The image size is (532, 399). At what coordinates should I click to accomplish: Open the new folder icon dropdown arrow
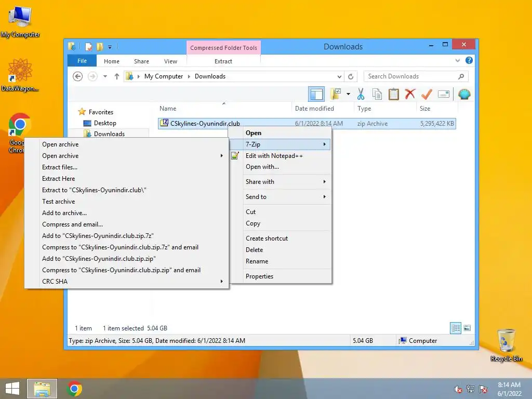(348, 94)
